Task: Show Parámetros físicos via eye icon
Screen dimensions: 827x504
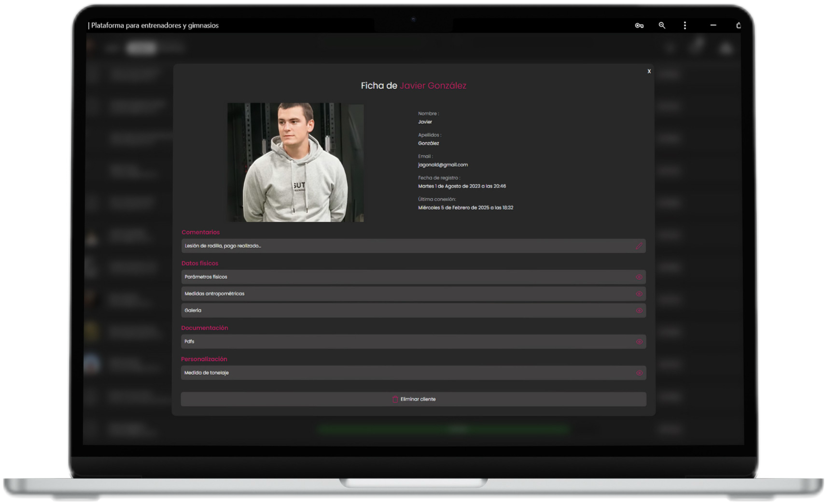Action: pos(639,277)
